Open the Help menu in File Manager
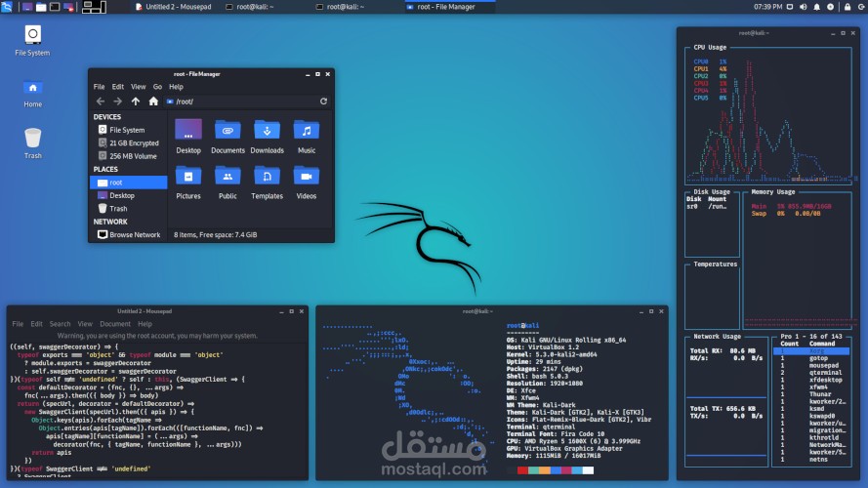The height and width of the screenshot is (488, 868). pos(176,87)
